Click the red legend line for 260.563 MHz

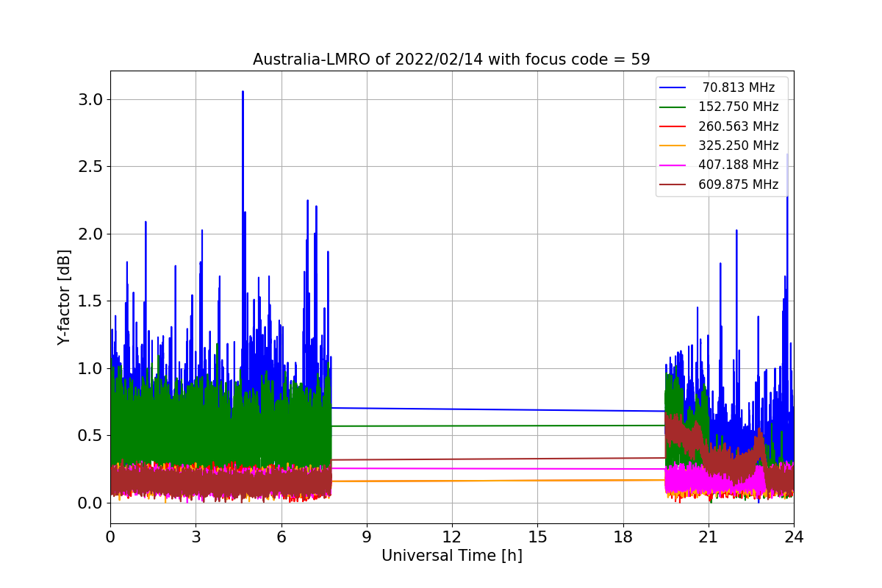pos(674,126)
